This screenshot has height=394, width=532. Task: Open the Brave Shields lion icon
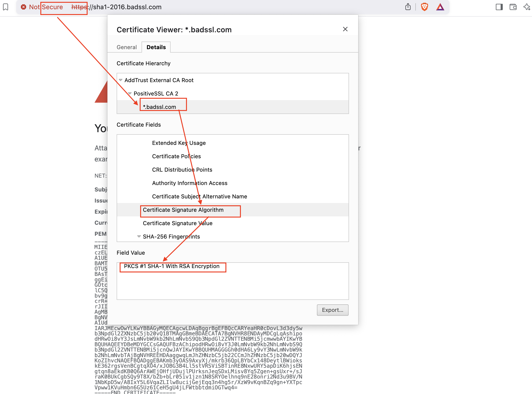point(424,7)
